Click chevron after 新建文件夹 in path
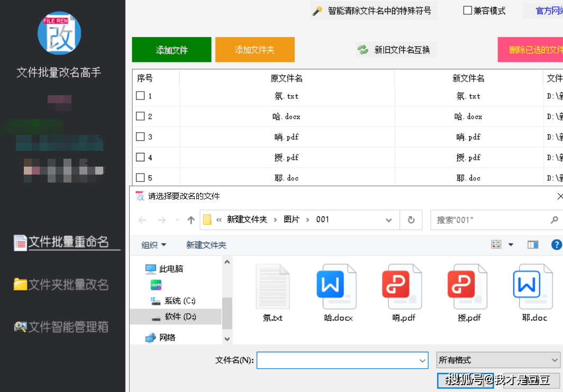This screenshot has width=563, height=392. (x=275, y=220)
